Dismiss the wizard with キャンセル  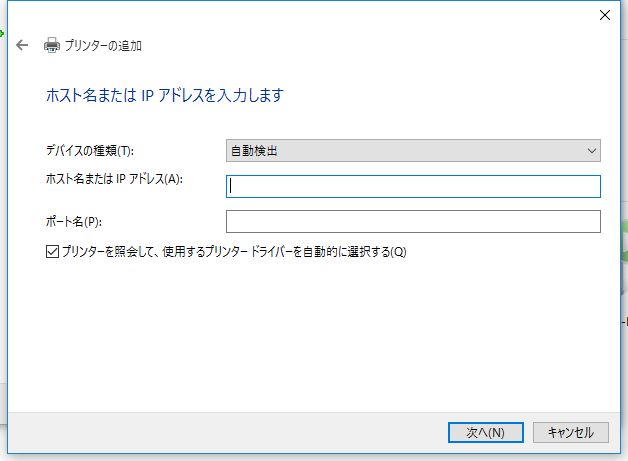coord(571,433)
